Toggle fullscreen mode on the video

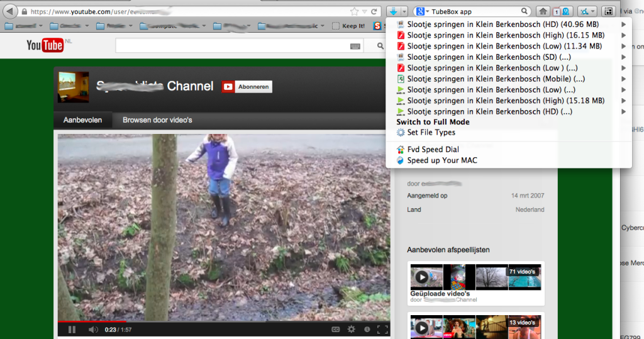tap(382, 329)
